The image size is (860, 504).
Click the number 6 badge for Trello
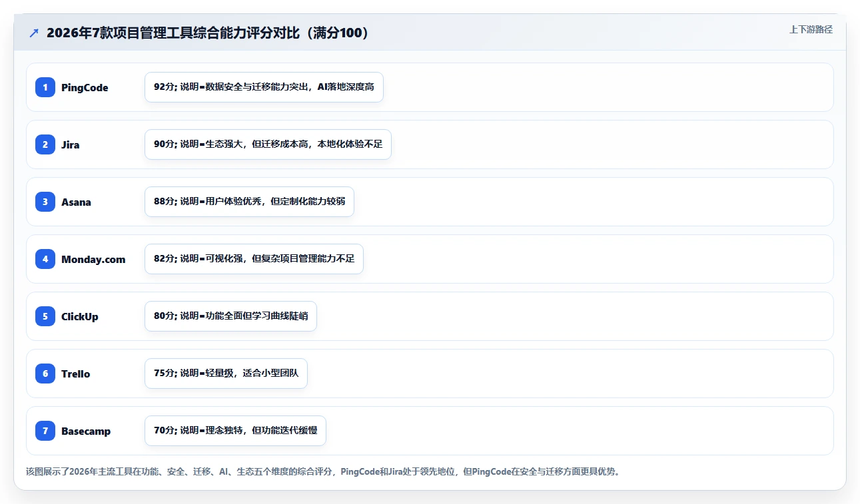pyautogui.click(x=45, y=374)
